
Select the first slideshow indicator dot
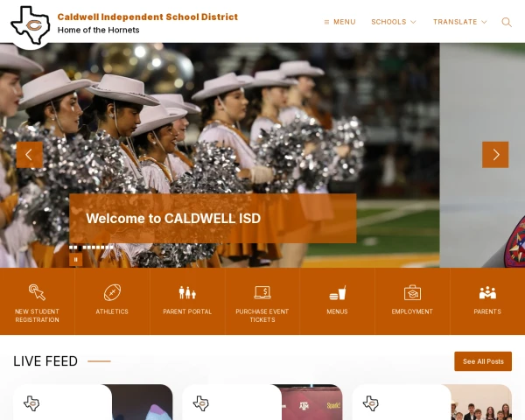pos(72,248)
